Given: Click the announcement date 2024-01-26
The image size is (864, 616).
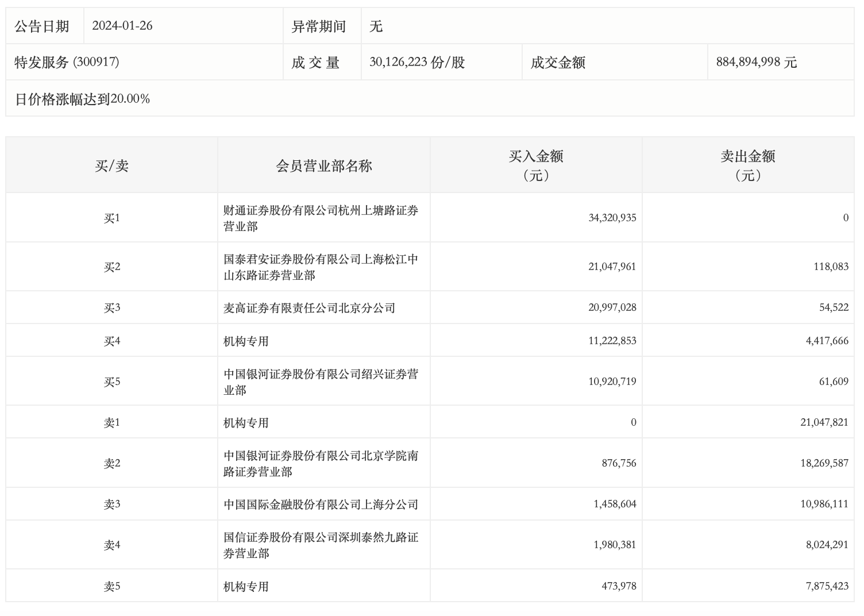Looking at the screenshot, I should click(x=122, y=26).
